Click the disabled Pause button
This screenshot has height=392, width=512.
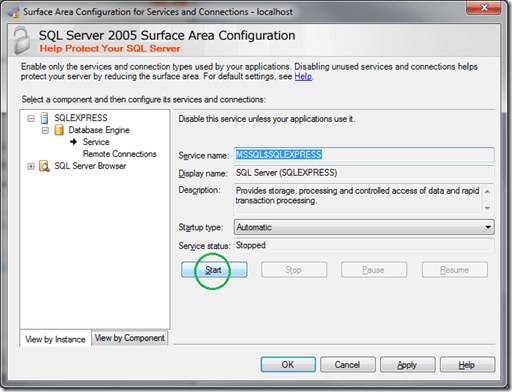click(374, 270)
